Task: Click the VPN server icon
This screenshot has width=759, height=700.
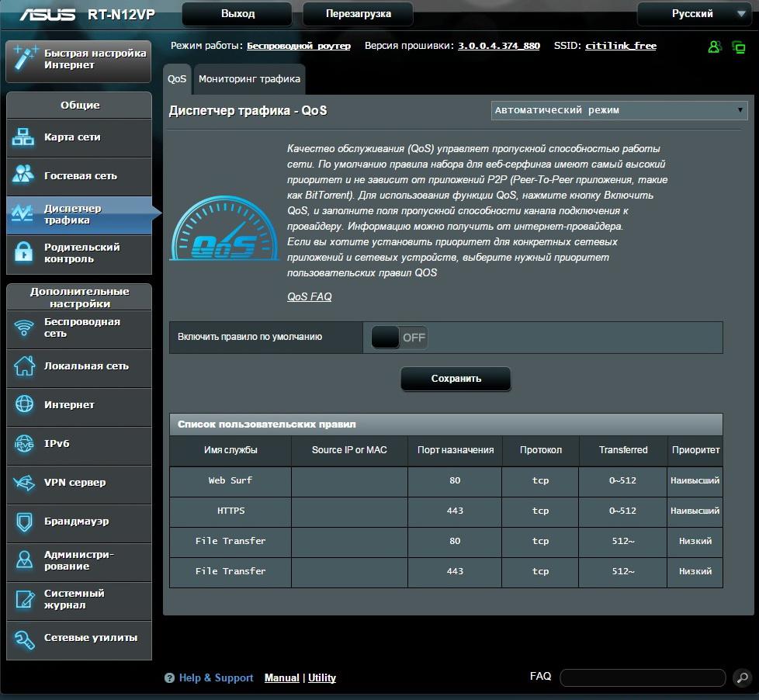Action: pyautogui.click(x=24, y=483)
